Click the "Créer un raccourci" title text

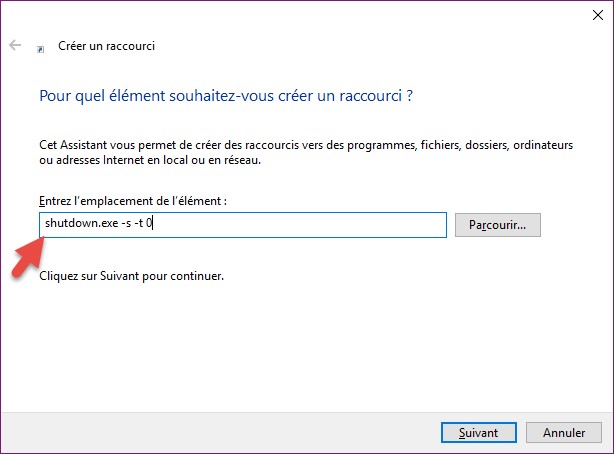pyautogui.click(x=105, y=46)
